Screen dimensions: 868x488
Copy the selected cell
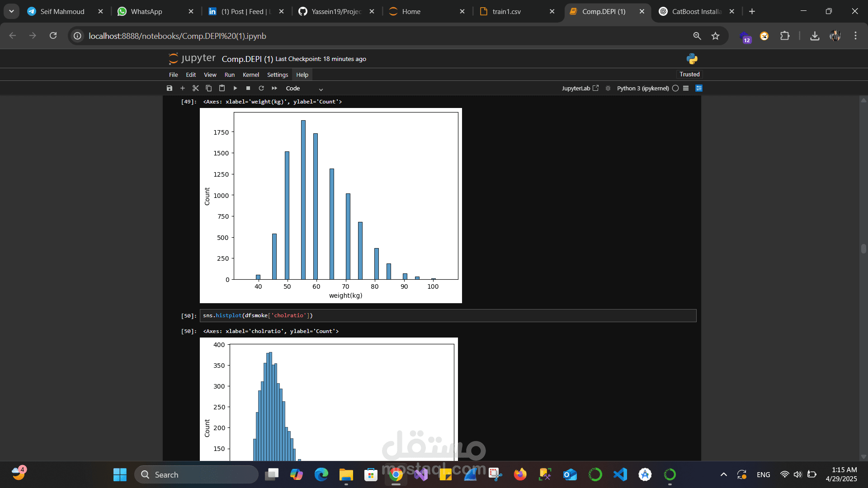pos(209,88)
